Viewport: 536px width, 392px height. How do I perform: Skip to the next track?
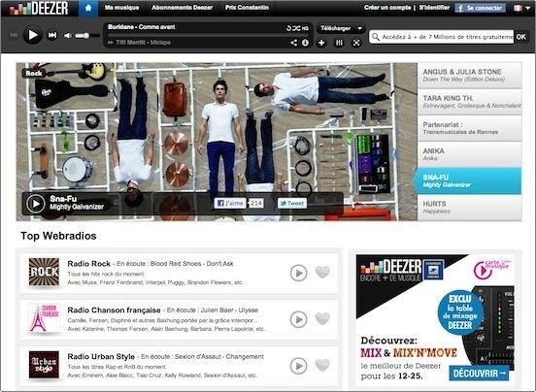(52, 35)
